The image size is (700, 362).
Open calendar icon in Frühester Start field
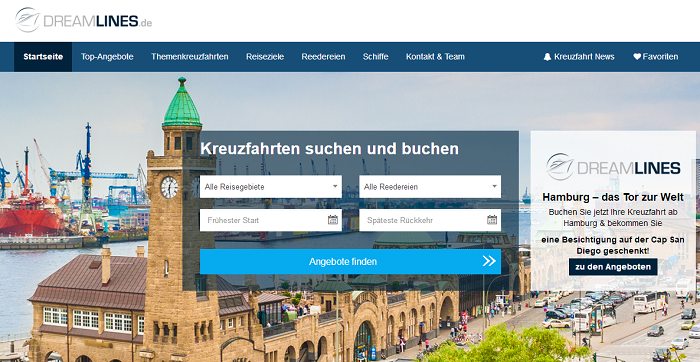point(333,220)
